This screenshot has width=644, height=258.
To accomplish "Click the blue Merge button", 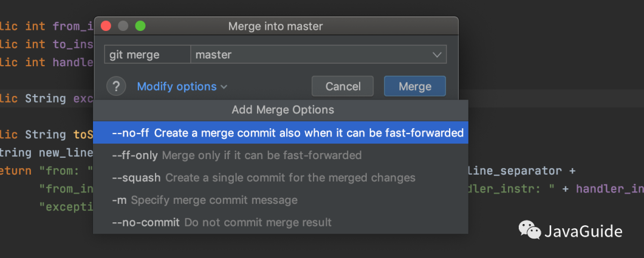I will coord(414,86).
